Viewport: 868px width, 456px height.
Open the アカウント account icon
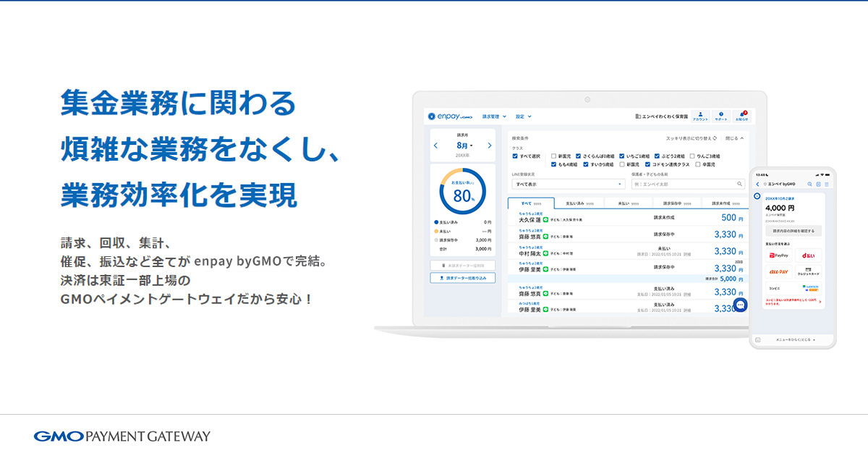point(700,116)
